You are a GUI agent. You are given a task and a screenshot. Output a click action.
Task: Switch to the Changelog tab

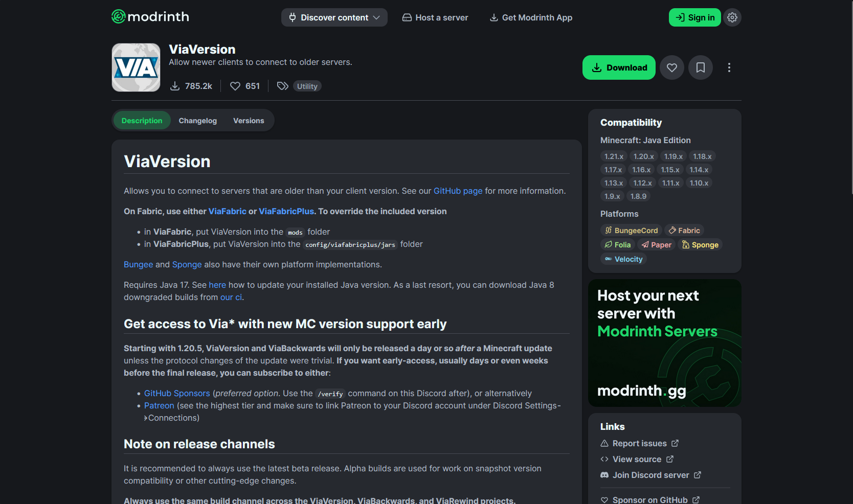pos(198,121)
